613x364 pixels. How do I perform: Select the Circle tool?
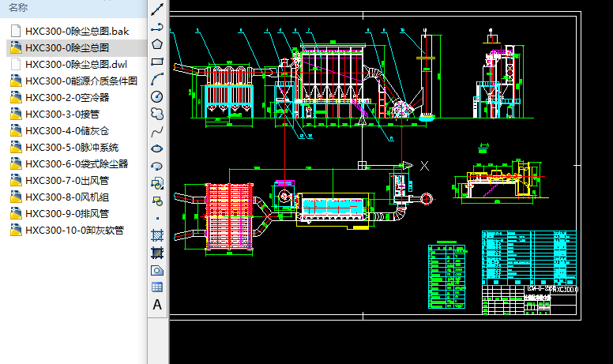[x=157, y=96]
